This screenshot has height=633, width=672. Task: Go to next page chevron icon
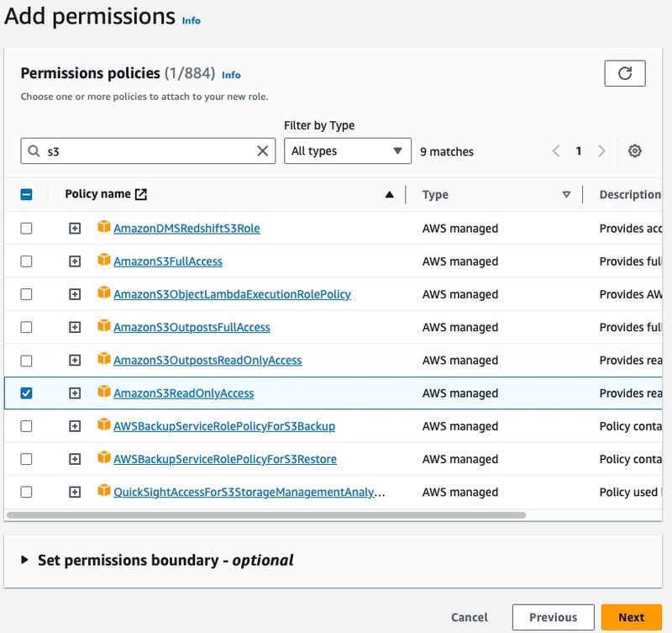[601, 151]
